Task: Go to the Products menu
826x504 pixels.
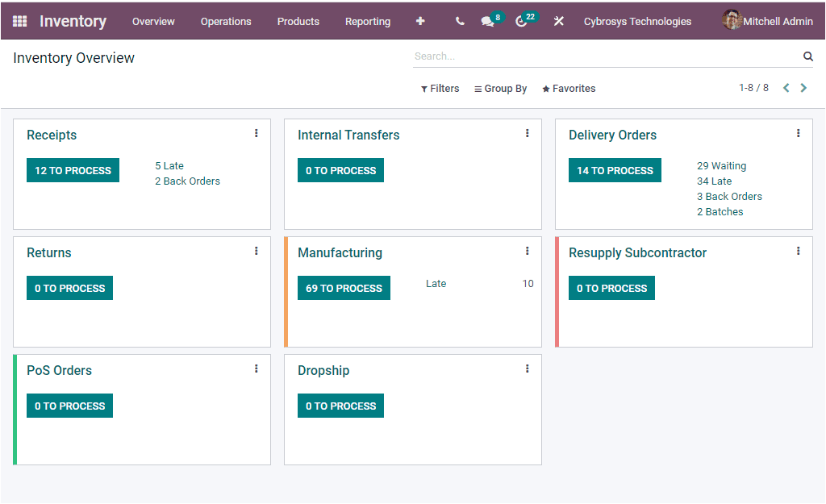Action: click(x=298, y=22)
